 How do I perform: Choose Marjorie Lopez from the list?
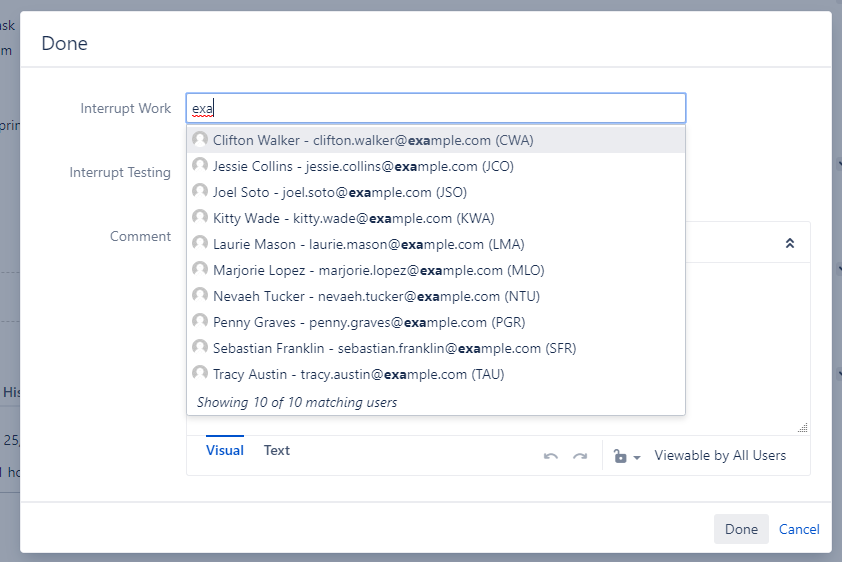point(435,270)
